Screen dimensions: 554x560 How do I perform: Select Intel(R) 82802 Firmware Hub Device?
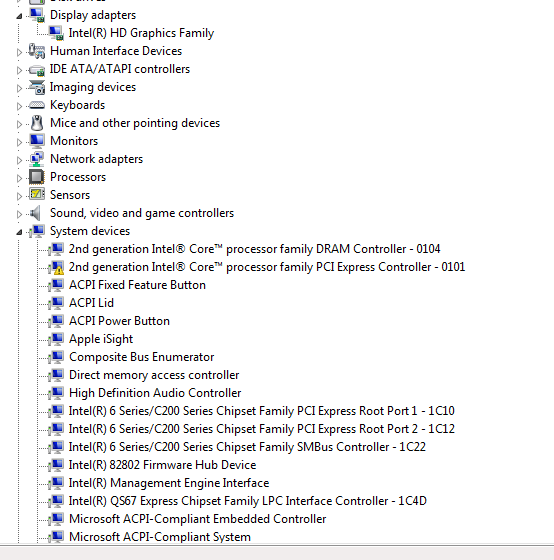coord(163,465)
